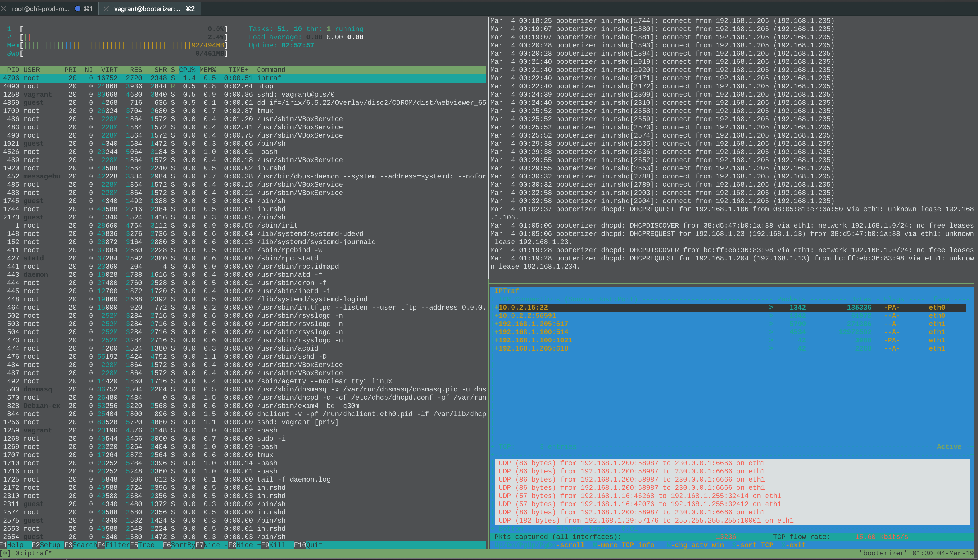
Task: Select the /usr/sbin/in.tftpd process row
Action: 243,307
